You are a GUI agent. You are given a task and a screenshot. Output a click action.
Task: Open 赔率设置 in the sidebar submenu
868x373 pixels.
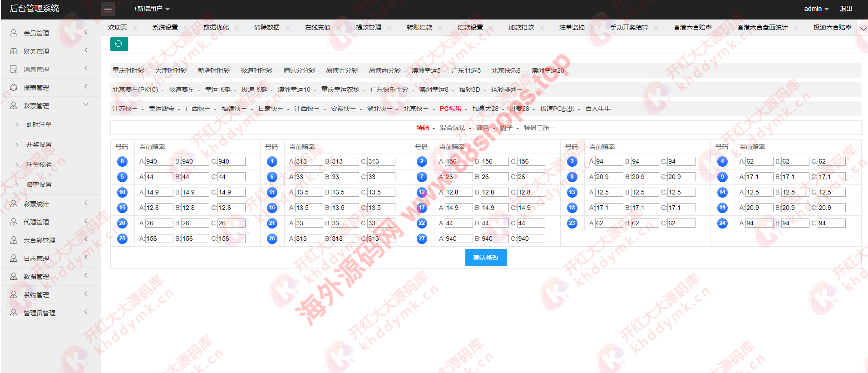[x=39, y=184]
